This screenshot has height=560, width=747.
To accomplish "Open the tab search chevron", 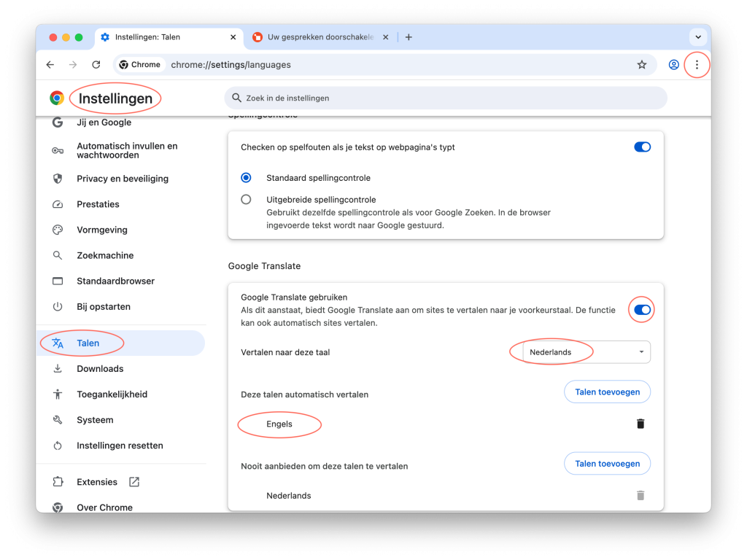I will (x=698, y=37).
